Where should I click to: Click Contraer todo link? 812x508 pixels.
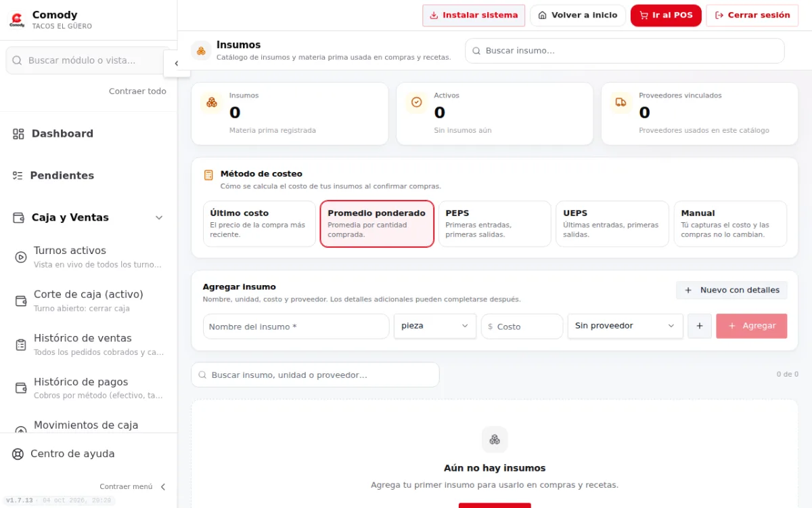137,91
